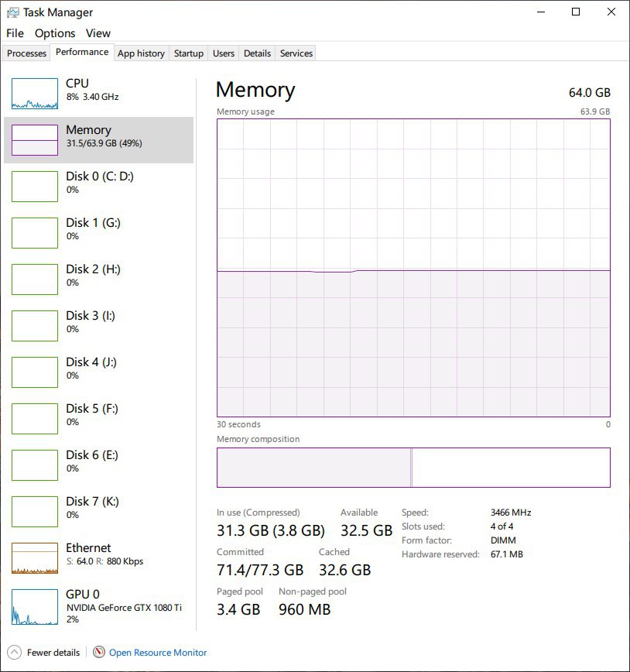
Task: Select the CPU usage graph thumbnail
Action: [x=35, y=94]
